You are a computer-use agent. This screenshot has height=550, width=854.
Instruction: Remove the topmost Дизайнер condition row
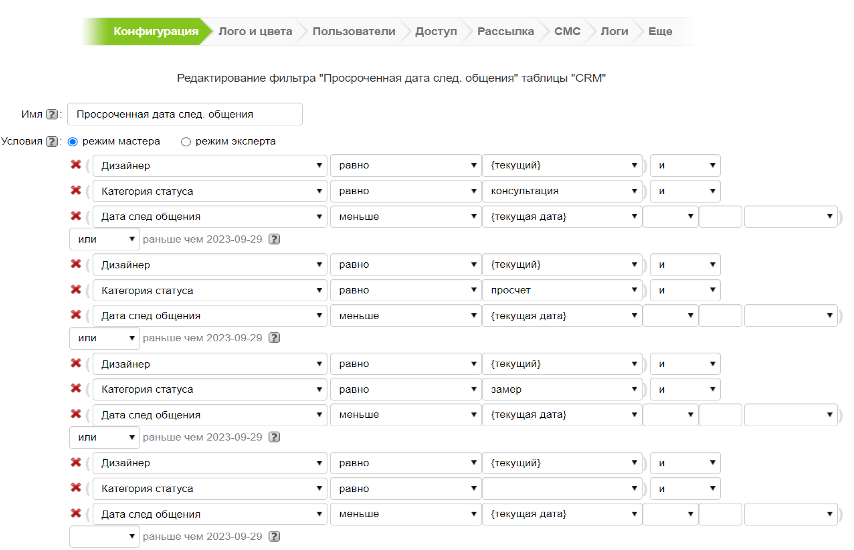76,166
